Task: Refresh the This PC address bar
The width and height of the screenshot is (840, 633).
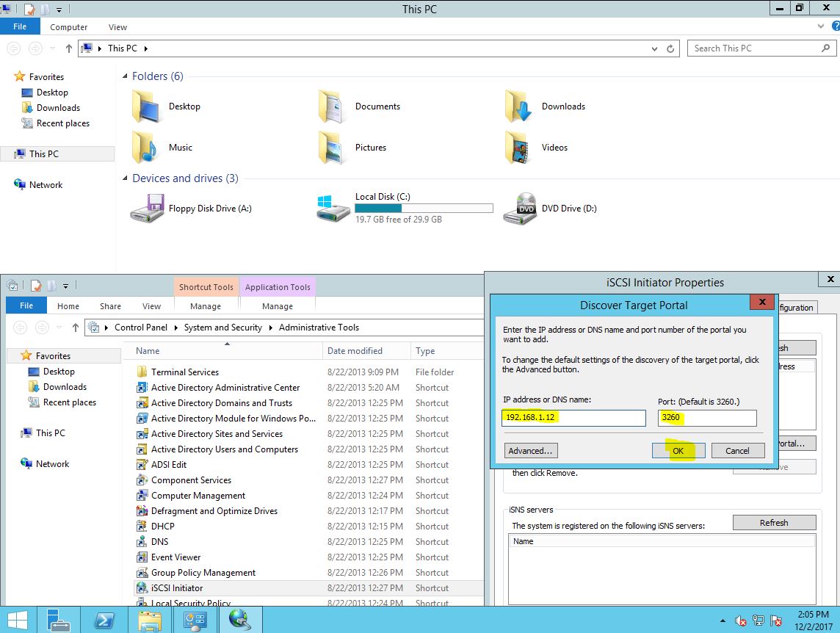Action: pyautogui.click(x=670, y=48)
